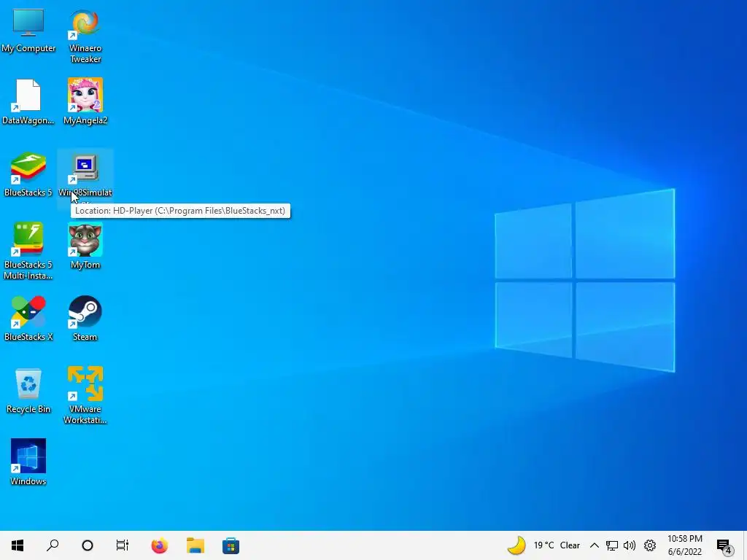The image size is (747, 560).
Task: Open File Explorer from taskbar
Action: [x=196, y=545]
